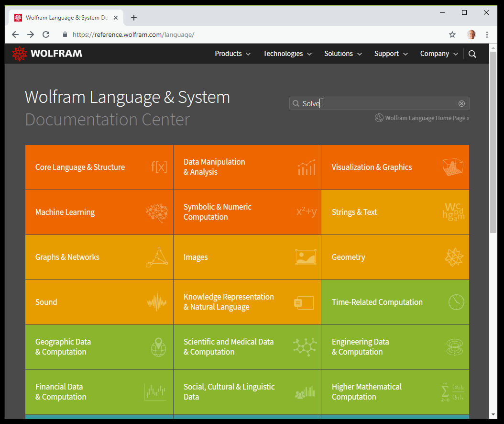Screen dimensions: 504x424
Task: Click the x²+y icon for Symbolic Computation
Action: click(x=307, y=212)
